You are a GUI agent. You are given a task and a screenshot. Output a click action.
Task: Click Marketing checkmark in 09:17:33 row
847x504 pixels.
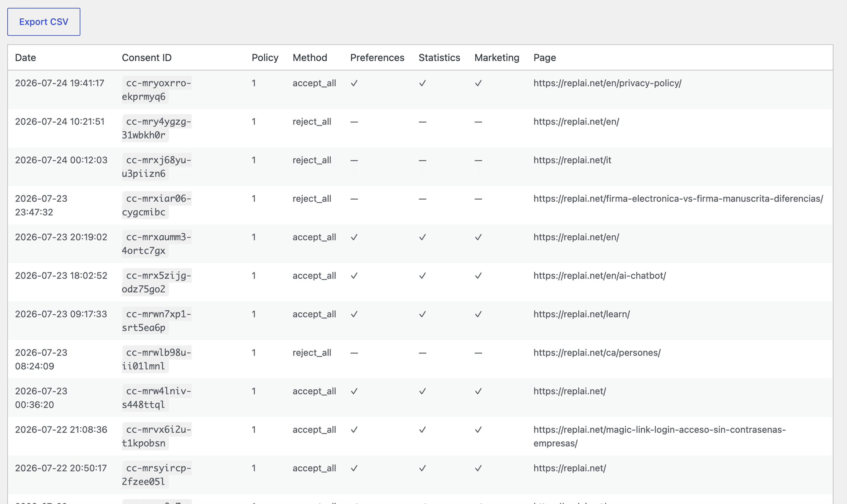[x=478, y=314]
